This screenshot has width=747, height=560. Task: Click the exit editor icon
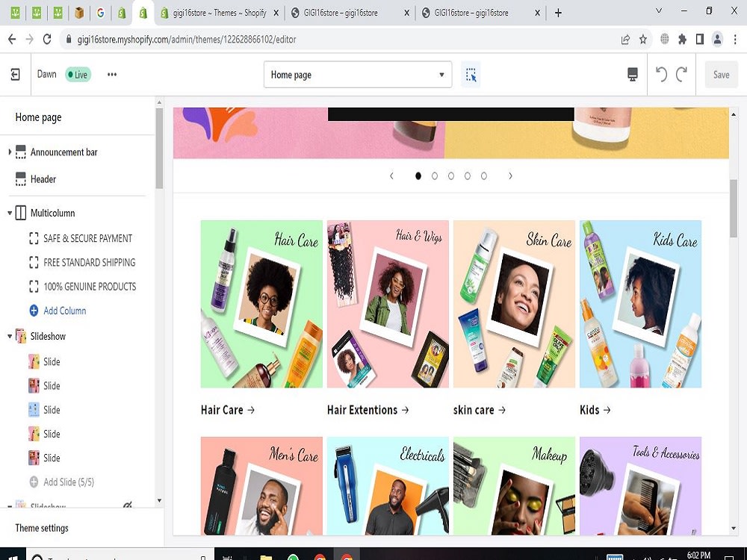[x=15, y=74]
